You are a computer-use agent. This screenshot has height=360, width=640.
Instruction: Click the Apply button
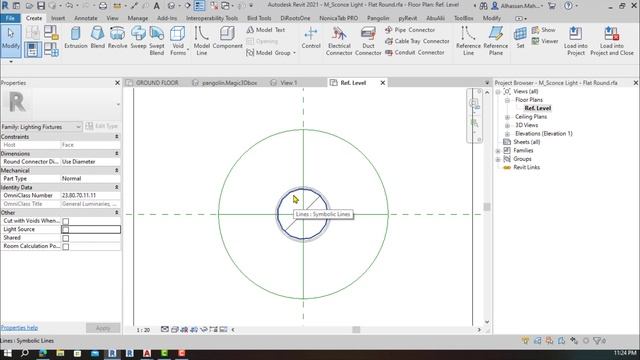pos(103,328)
